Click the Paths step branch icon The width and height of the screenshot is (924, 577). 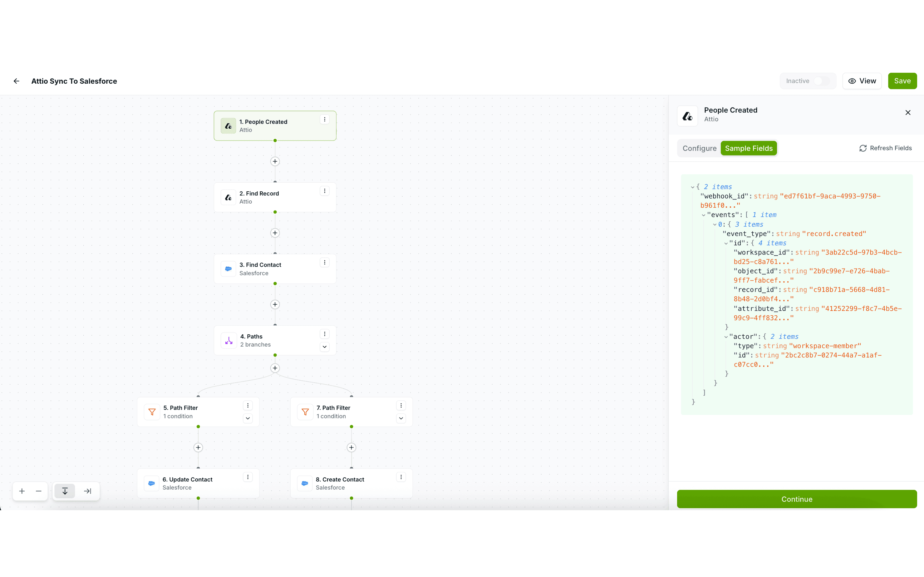click(x=229, y=340)
